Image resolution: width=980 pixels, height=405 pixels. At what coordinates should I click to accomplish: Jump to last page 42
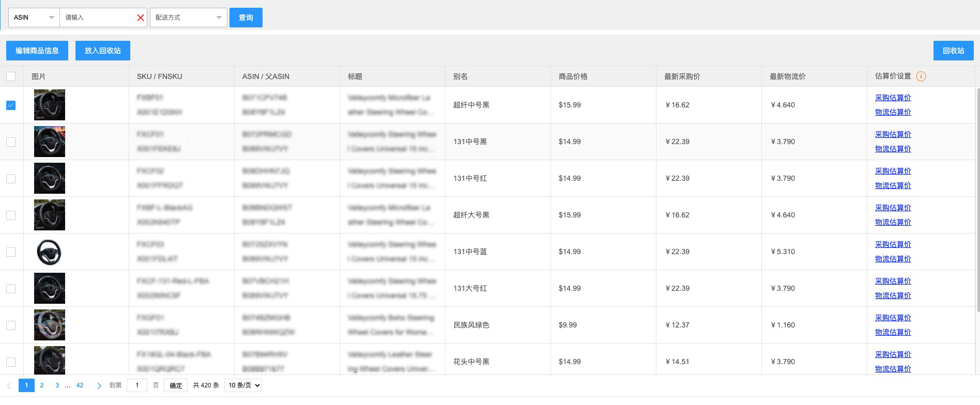tap(80, 385)
